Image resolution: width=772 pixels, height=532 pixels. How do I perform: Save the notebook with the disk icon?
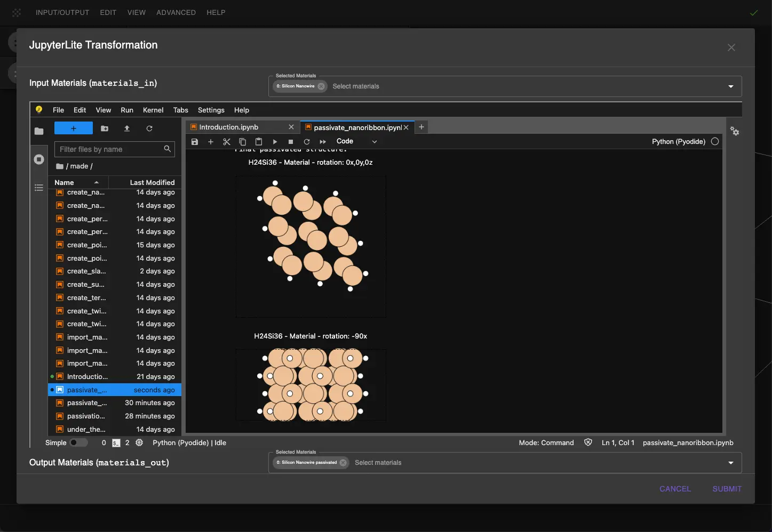[x=195, y=142]
